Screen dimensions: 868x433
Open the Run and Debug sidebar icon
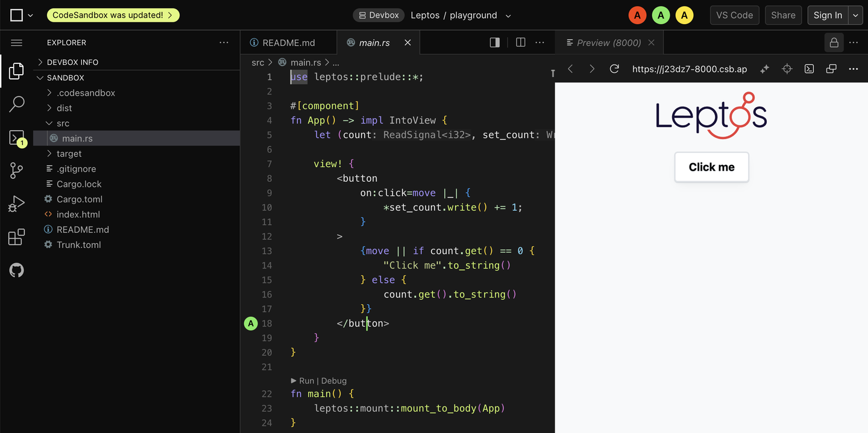pyautogui.click(x=16, y=203)
